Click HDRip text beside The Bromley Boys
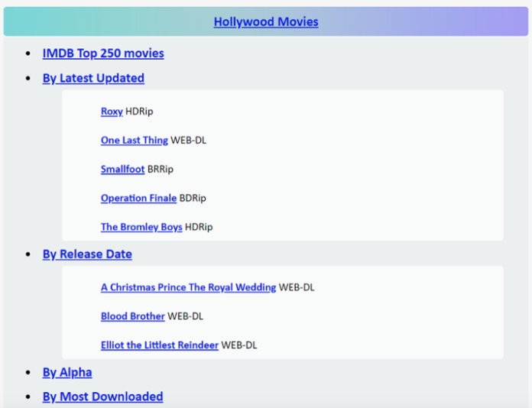The image size is (532, 408). [x=199, y=227]
